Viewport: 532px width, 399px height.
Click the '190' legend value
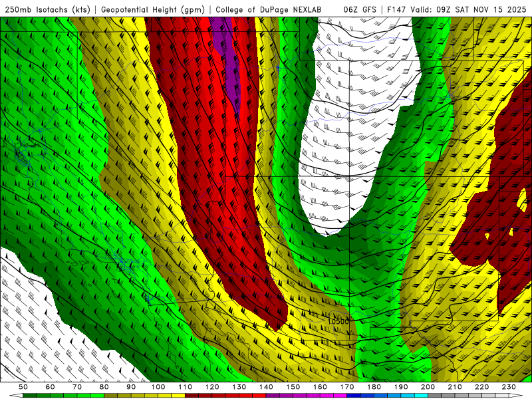[401, 387]
